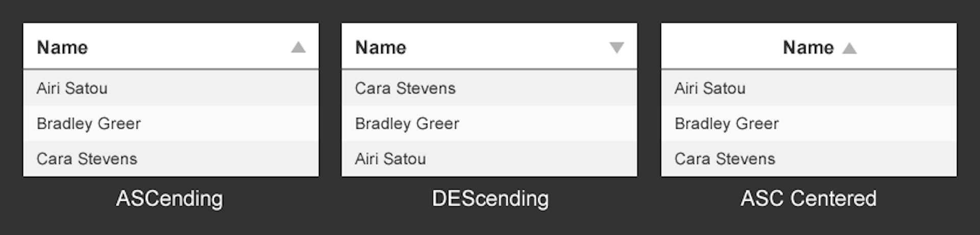Select Airi Satou in the ASC Centered table
The width and height of the screenshot is (980, 235).
710,88
